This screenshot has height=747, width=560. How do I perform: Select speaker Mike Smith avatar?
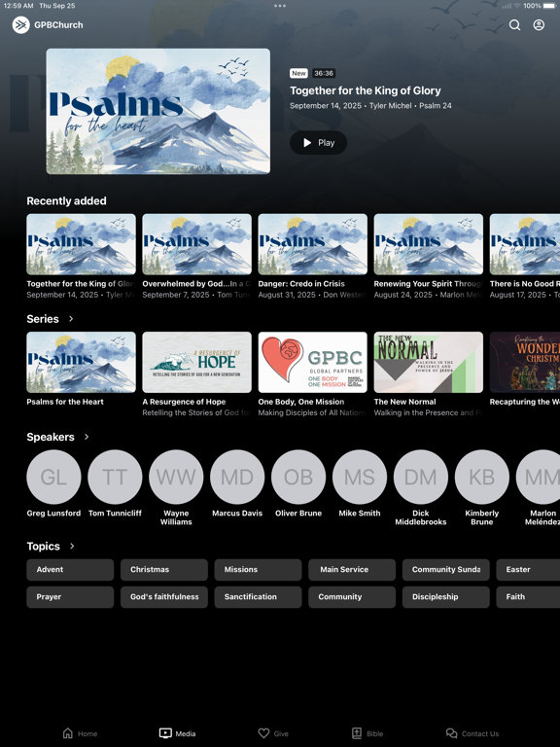360,477
